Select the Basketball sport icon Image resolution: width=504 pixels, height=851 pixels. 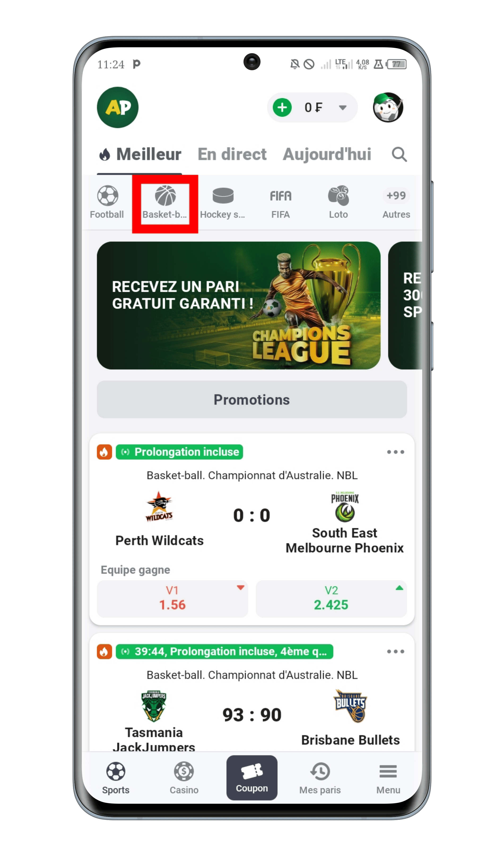(165, 195)
